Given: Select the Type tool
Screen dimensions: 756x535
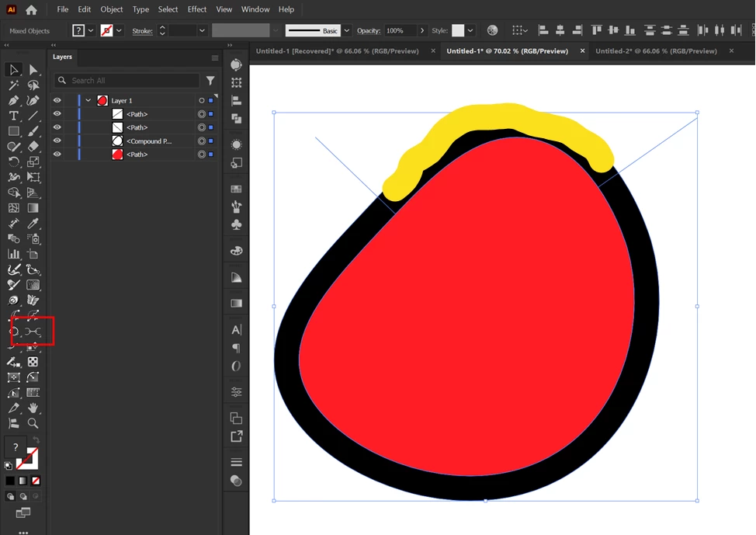Looking at the screenshot, I should pyautogui.click(x=13, y=116).
